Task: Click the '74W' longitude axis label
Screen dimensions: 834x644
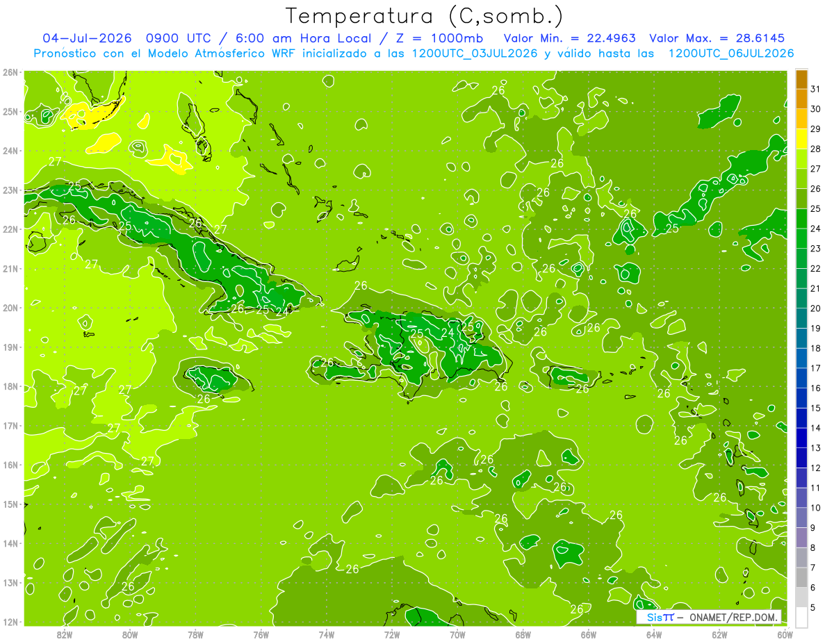Action: 326,634
